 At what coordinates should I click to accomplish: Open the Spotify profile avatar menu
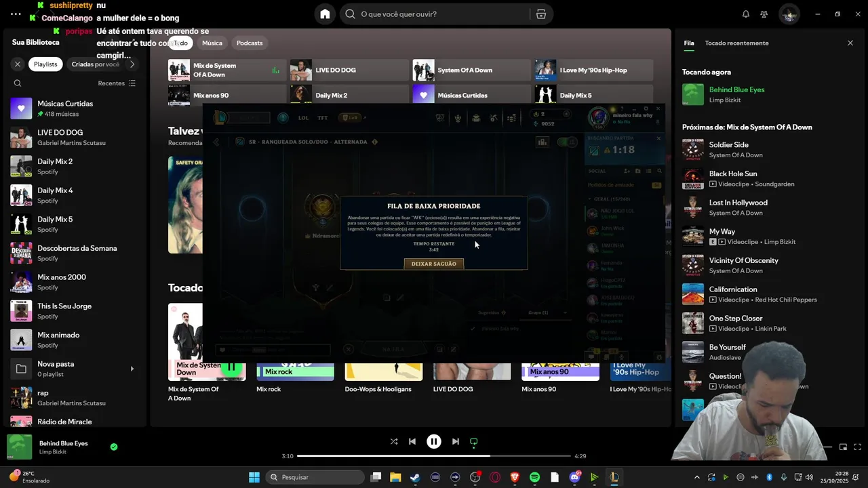click(x=789, y=14)
